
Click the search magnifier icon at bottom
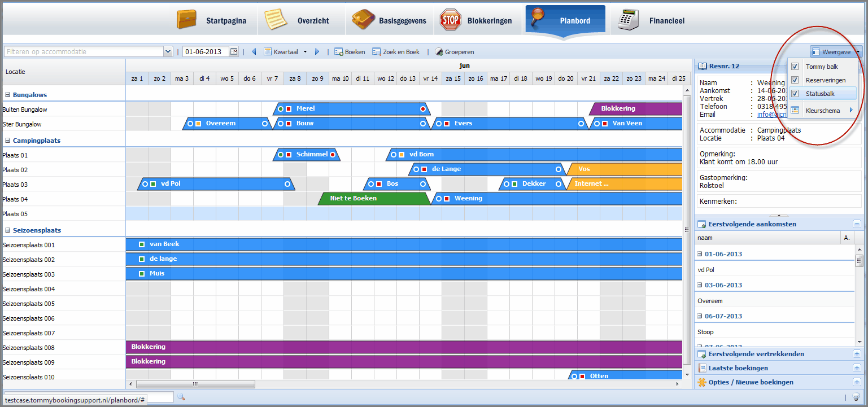click(x=181, y=397)
